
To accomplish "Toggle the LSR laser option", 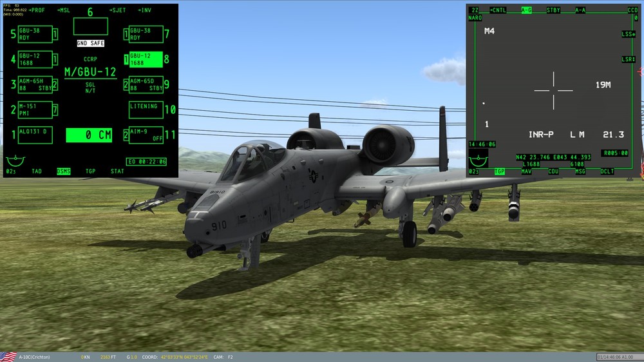I will (629, 59).
